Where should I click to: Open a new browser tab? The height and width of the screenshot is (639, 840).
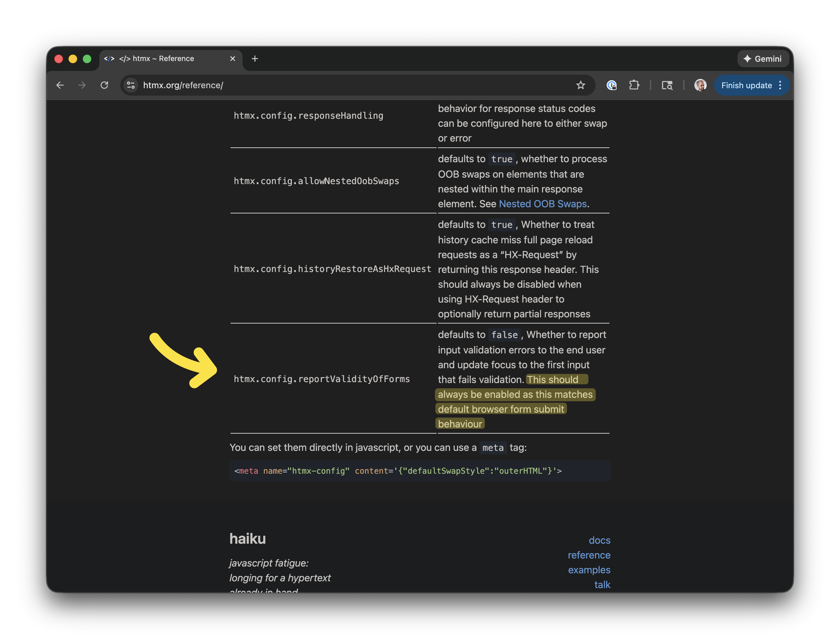click(255, 59)
